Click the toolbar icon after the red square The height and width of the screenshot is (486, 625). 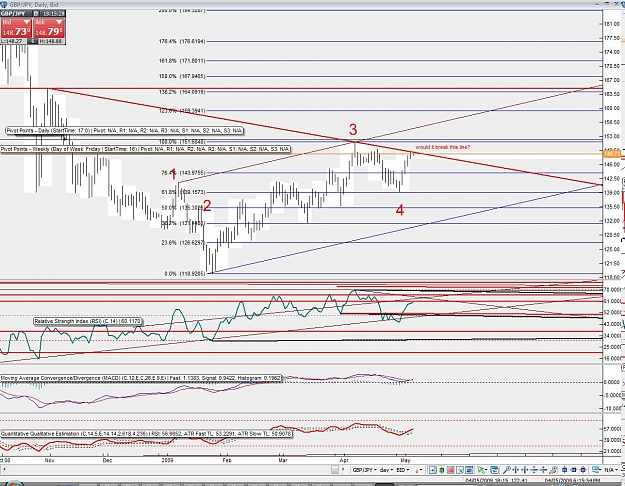pyautogui.click(x=460, y=470)
